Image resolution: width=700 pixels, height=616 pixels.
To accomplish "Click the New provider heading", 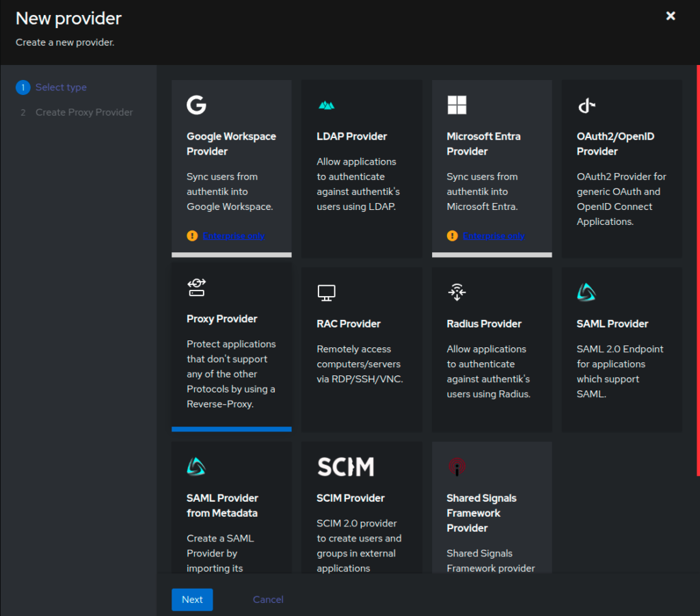I will coord(69,18).
